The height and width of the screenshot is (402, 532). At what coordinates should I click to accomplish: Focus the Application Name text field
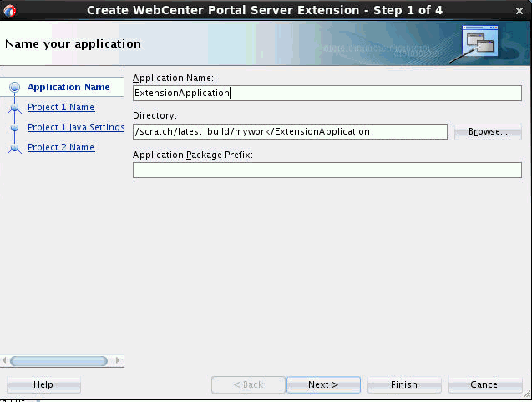[x=327, y=93]
